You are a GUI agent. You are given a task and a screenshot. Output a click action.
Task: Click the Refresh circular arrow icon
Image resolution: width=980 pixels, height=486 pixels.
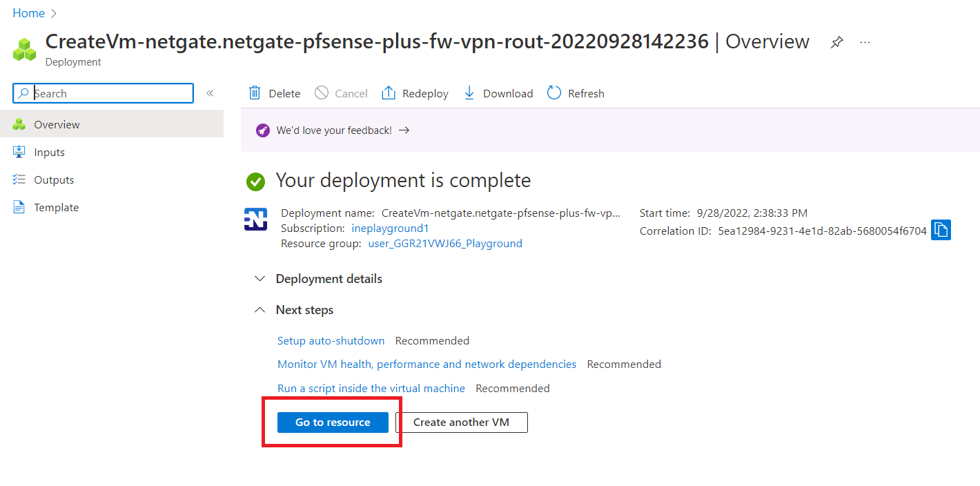click(x=554, y=93)
